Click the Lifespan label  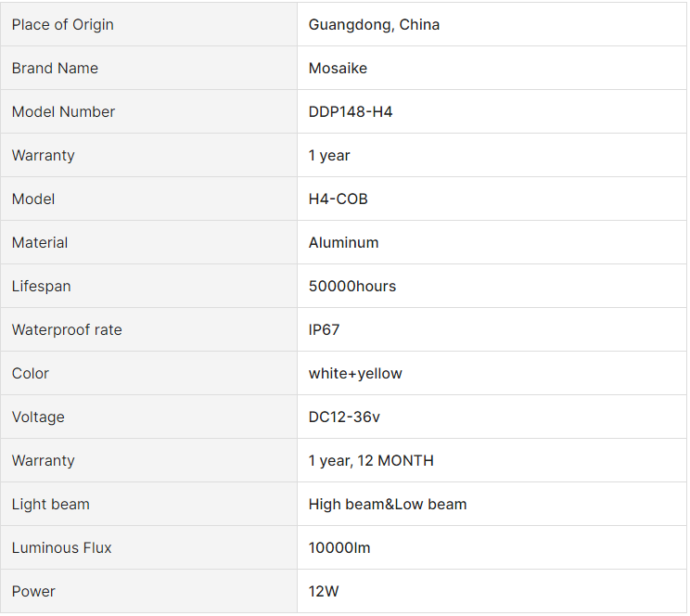point(42,287)
